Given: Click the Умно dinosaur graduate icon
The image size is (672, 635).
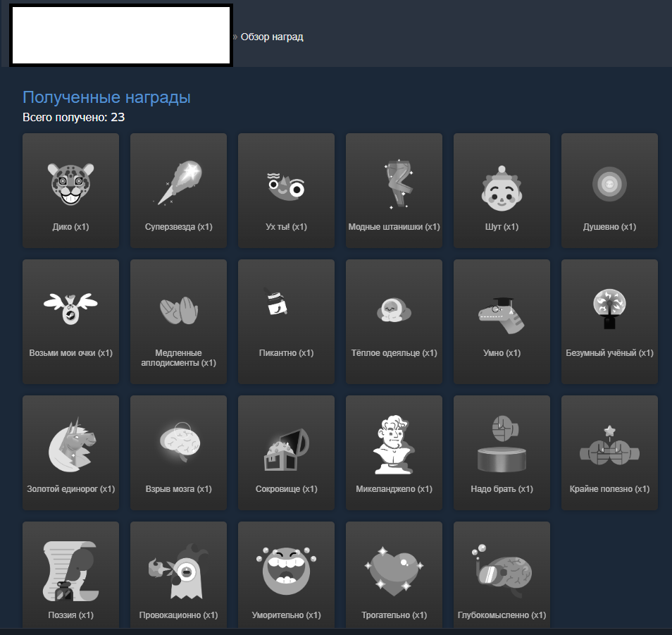Looking at the screenshot, I should point(502,314).
